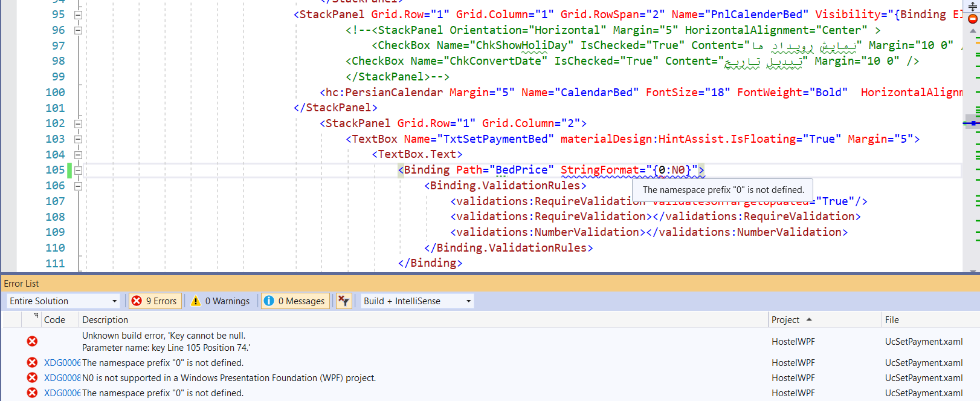The height and width of the screenshot is (401, 980).
Task: Toggle the 0 Warnings filter
Action: [221, 301]
